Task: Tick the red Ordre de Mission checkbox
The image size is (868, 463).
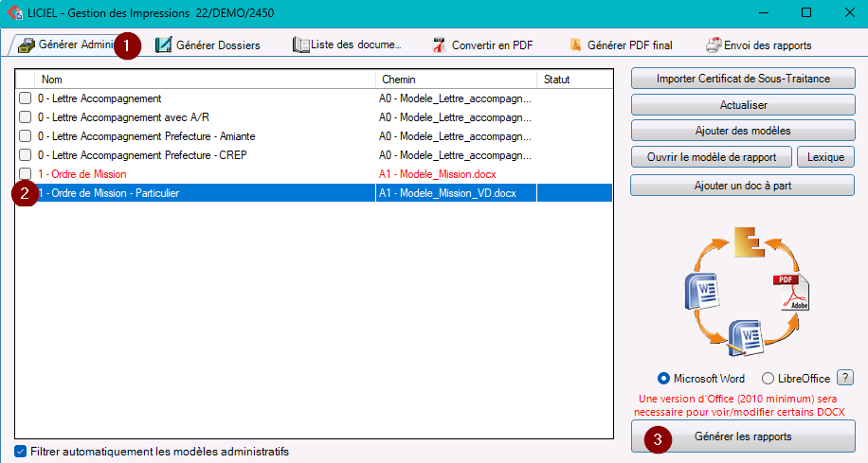Action: click(25, 174)
